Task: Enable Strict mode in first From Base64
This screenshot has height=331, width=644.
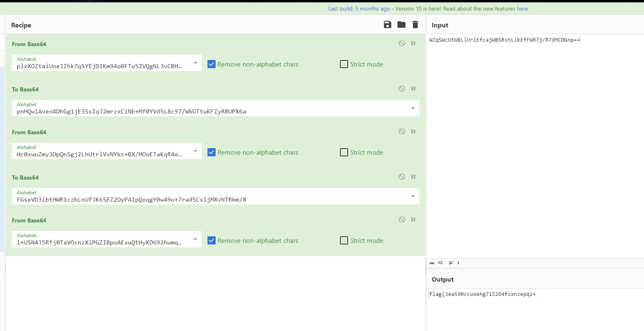Action: click(344, 64)
